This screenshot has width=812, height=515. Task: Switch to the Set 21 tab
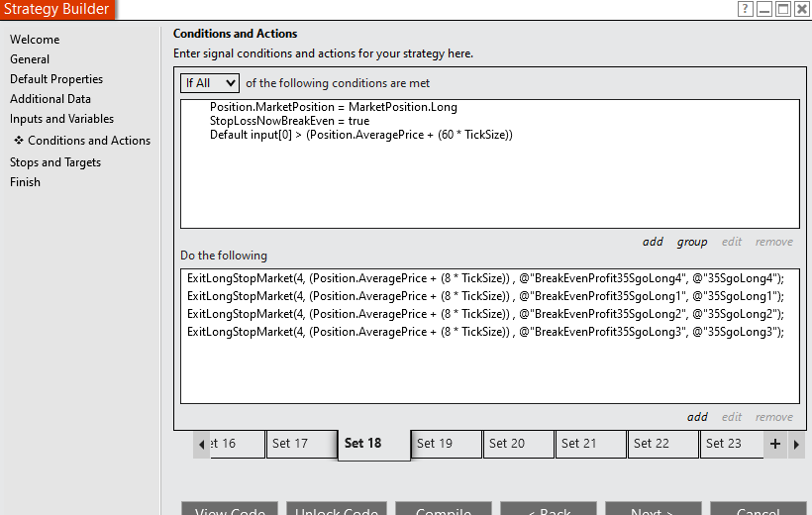tap(591, 444)
